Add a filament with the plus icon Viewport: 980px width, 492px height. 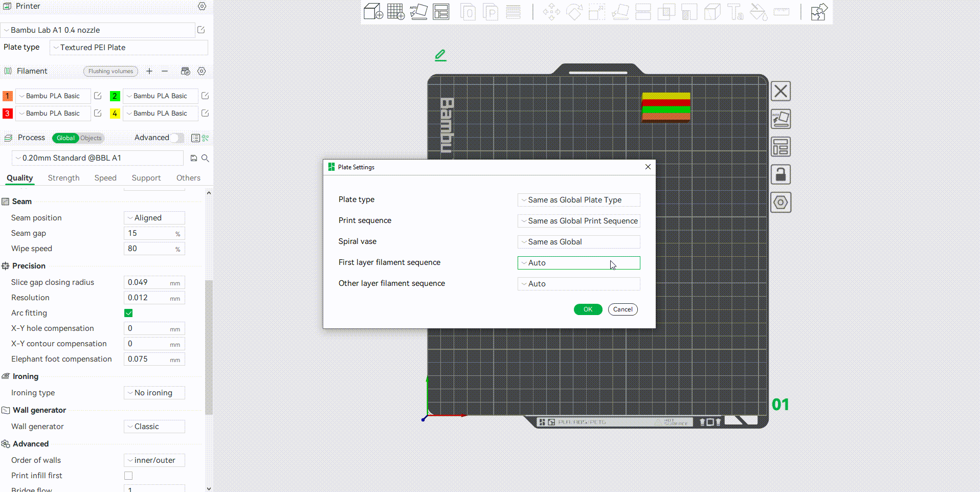pos(149,71)
